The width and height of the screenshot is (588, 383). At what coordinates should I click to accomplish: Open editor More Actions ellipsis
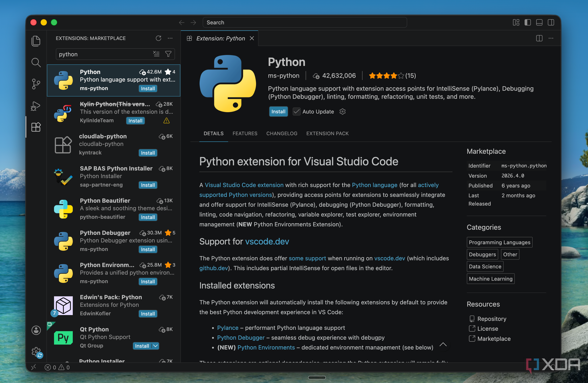coord(551,38)
